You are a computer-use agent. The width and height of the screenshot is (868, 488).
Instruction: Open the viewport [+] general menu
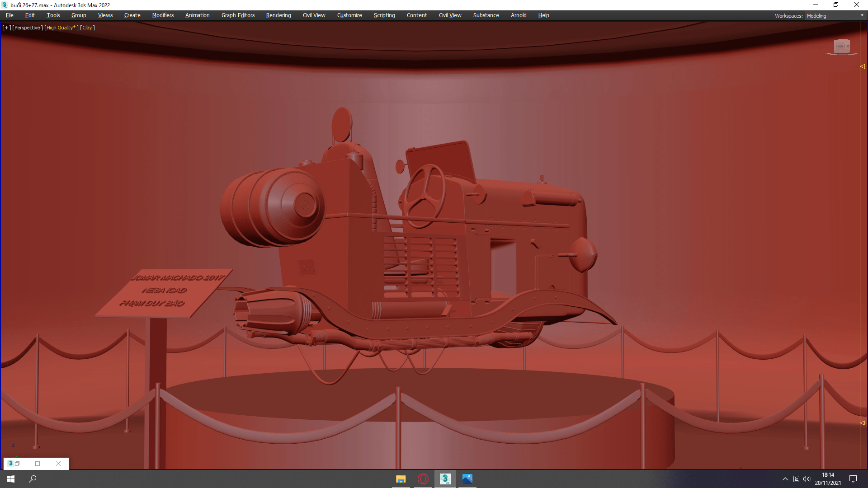click(x=6, y=28)
